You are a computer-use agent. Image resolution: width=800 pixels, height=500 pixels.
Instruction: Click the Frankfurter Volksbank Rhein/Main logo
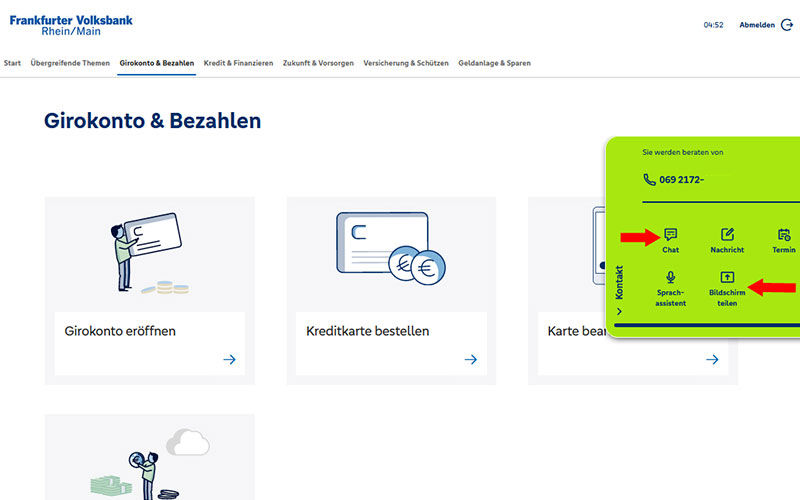71,26
